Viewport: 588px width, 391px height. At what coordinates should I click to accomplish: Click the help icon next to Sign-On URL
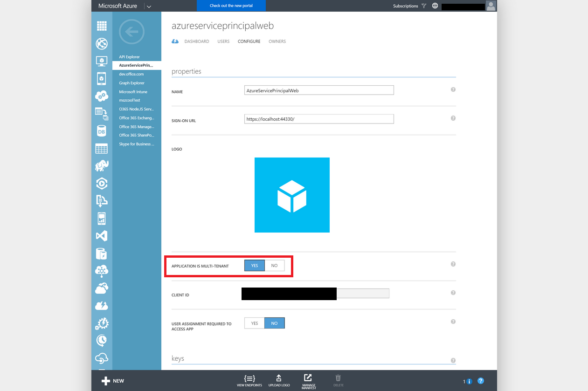click(453, 118)
